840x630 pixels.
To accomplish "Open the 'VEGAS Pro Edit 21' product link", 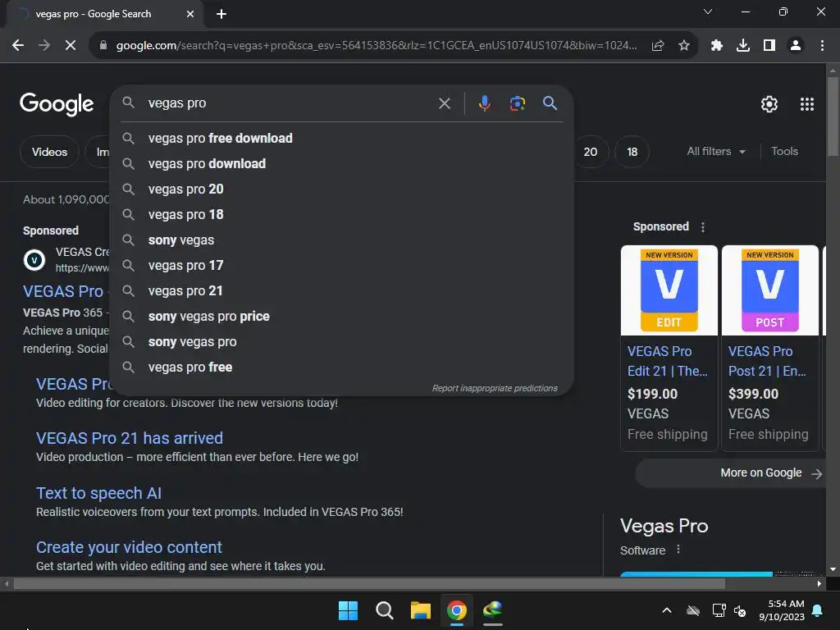I will click(668, 361).
